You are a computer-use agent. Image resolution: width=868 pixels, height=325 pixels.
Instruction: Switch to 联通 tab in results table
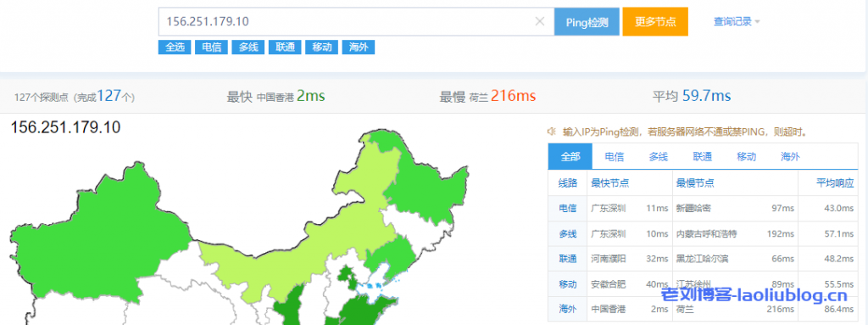coord(702,156)
